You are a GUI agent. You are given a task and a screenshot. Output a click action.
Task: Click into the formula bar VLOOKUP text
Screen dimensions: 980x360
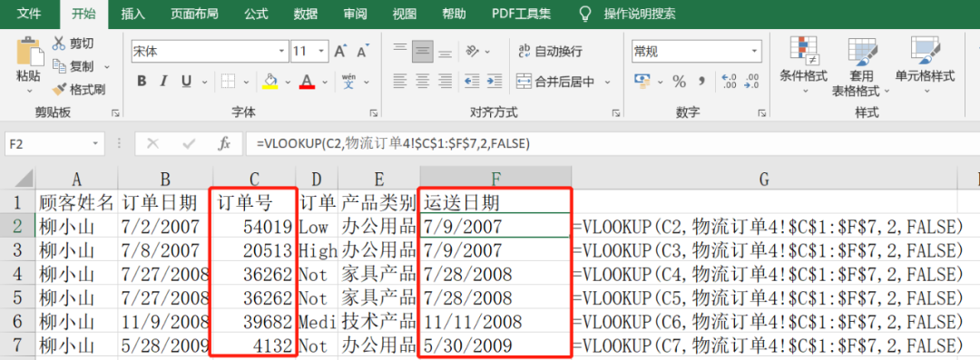[393, 144]
